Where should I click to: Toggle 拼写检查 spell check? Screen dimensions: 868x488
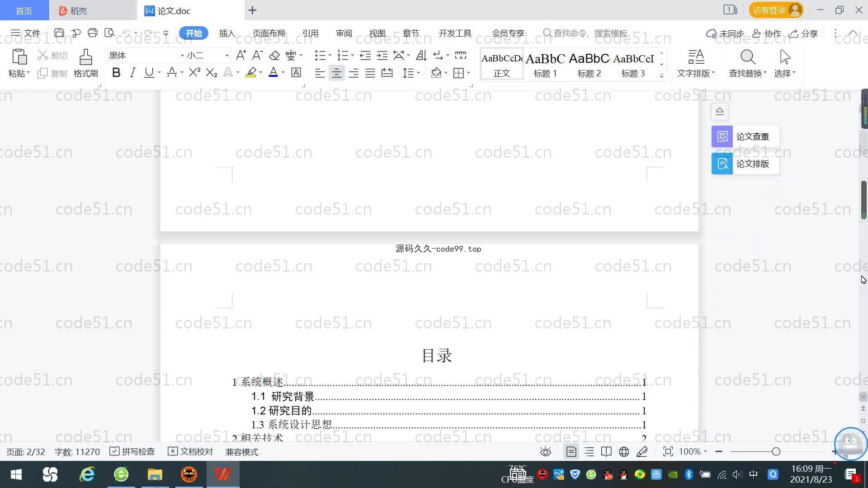pos(132,451)
